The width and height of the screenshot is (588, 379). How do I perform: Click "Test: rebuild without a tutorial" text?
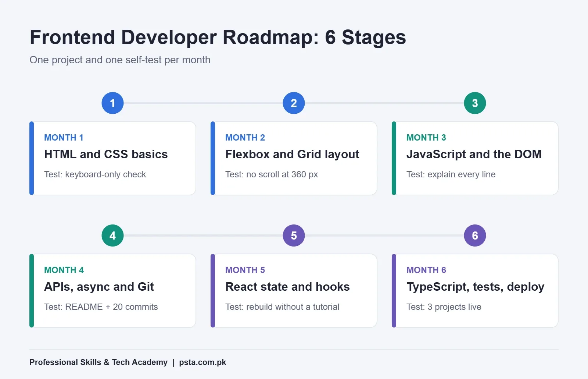click(282, 307)
